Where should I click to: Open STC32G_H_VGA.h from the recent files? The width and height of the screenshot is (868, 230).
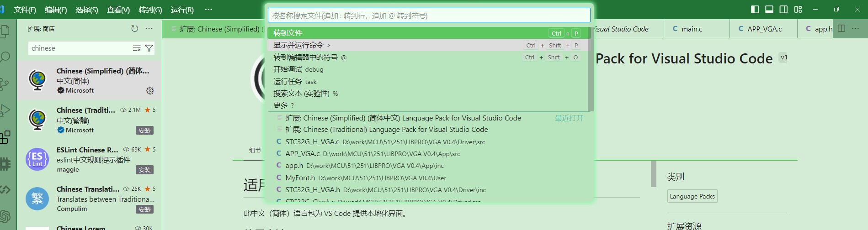pos(428,189)
